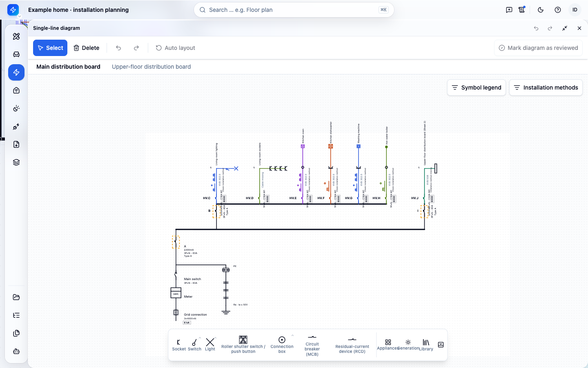This screenshot has width=588, height=368.
Task: Mark diagram as reviewed
Action: tap(538, 48)
